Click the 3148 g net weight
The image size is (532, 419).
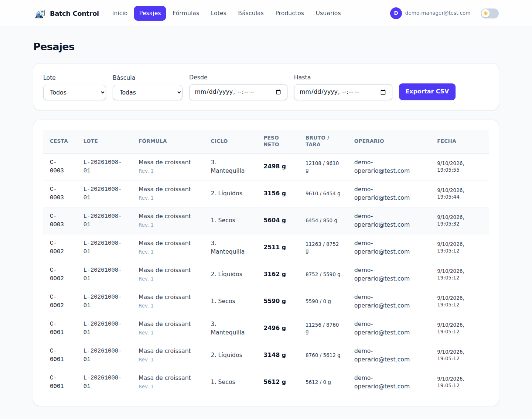point(274,355)
